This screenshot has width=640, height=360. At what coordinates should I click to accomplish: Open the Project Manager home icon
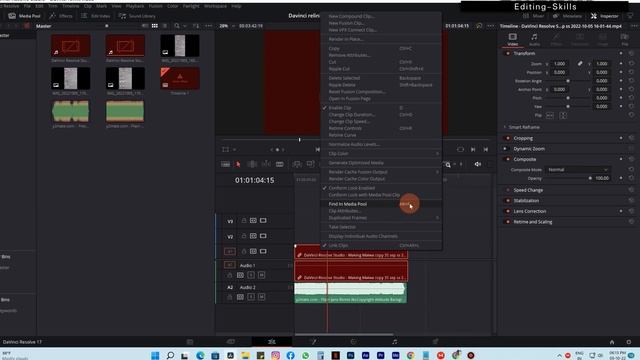click(x=612, y=342)
